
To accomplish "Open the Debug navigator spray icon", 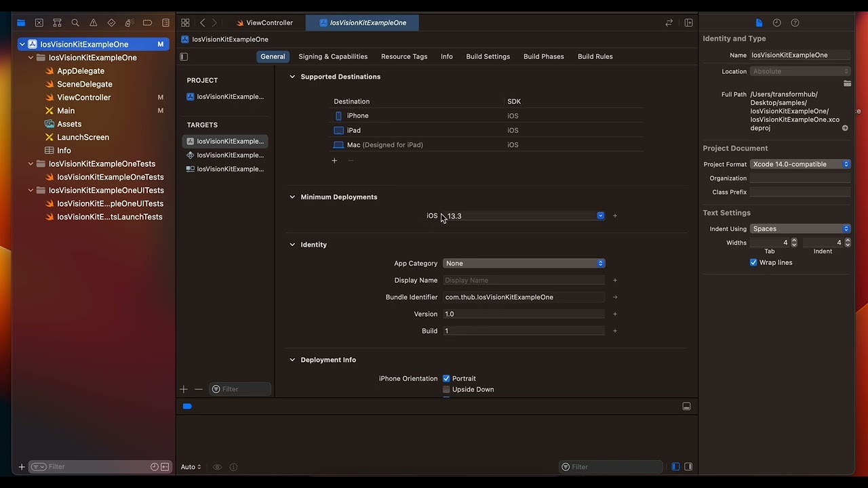I will [130, 22].
